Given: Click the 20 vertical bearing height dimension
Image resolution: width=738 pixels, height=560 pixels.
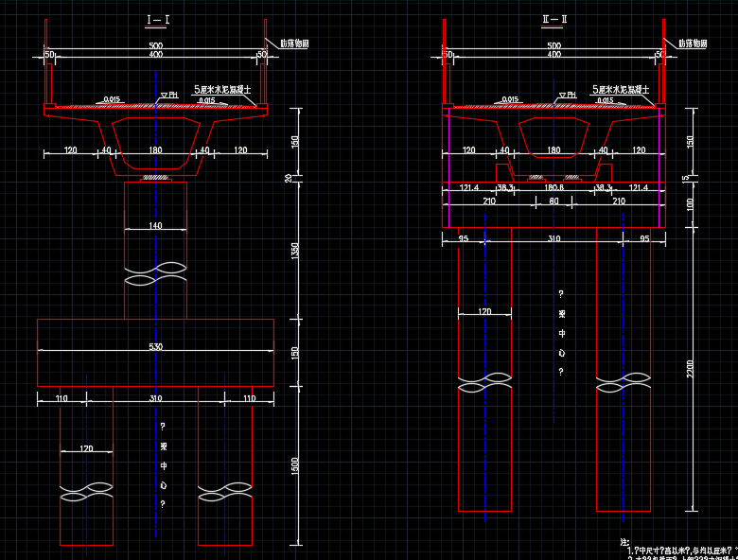Looking at the screenshot, I should pyautogui.click(x=289, y=179).
